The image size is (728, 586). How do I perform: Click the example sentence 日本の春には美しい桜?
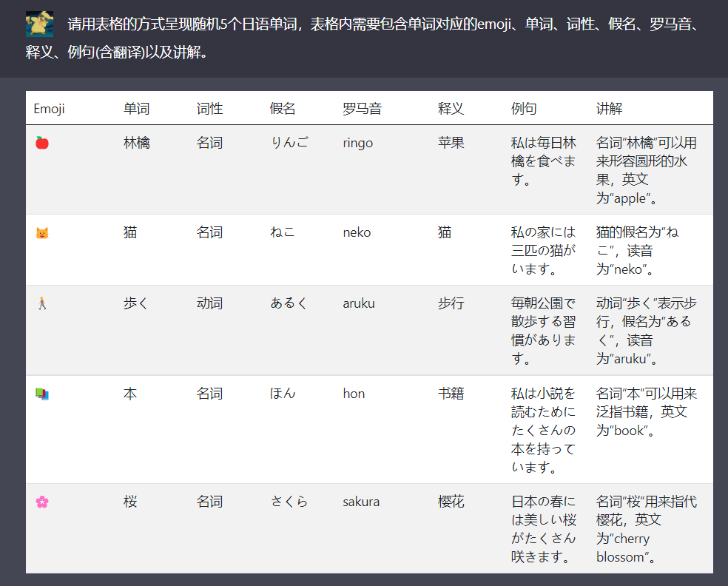543,529
